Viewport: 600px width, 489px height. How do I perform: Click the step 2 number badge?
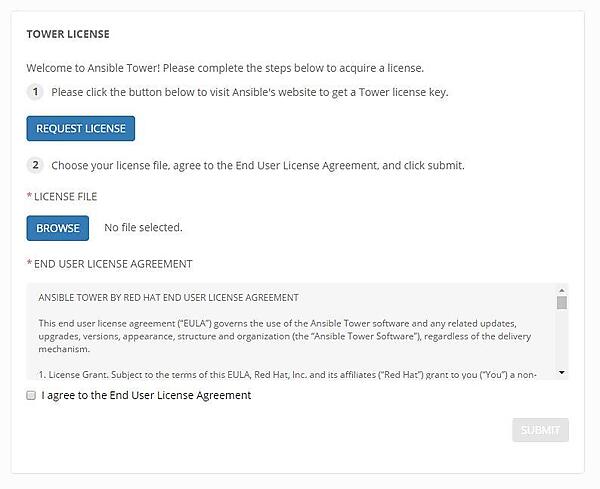coord(36,165)
